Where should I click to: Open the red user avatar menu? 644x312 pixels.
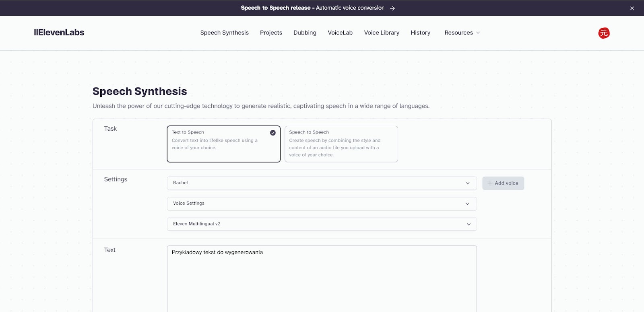point(604,33)
